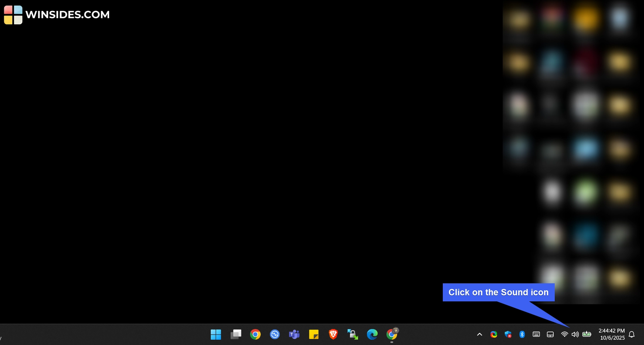The image size is (644, 345).
Task: Click the Sound volume icon in the tray
Action: (575, 334)
